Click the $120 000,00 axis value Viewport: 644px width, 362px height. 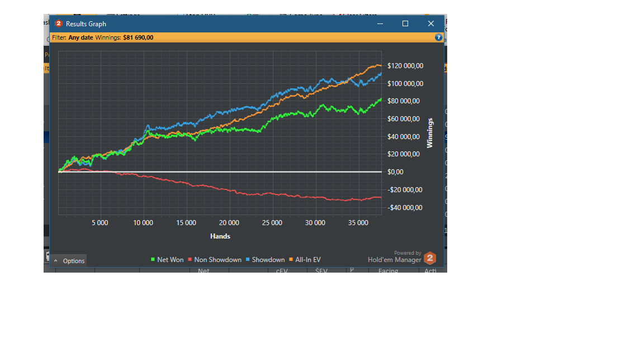[405, 66]
